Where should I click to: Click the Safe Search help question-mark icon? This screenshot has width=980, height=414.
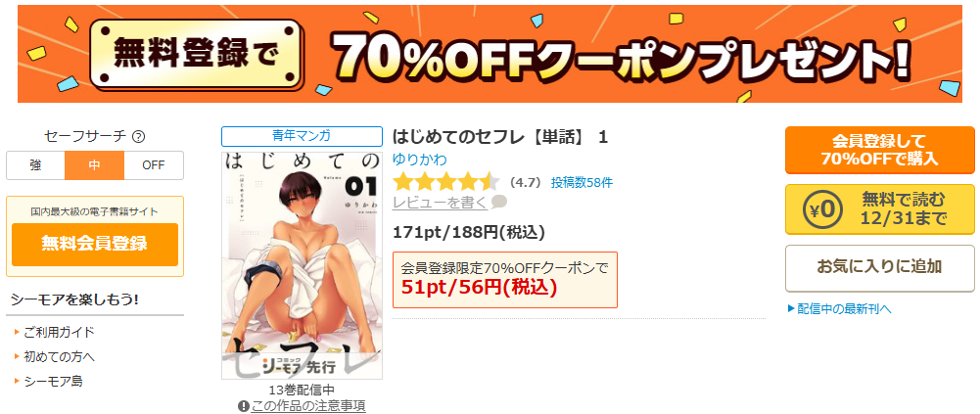point(139,136)
